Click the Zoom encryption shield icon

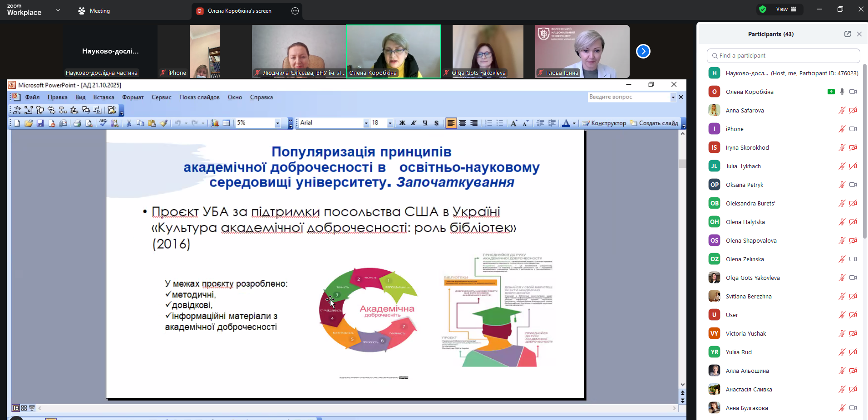point(763,9)
